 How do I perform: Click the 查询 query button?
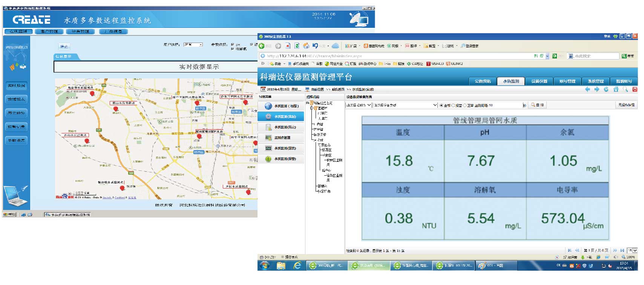tap(537, 105)
